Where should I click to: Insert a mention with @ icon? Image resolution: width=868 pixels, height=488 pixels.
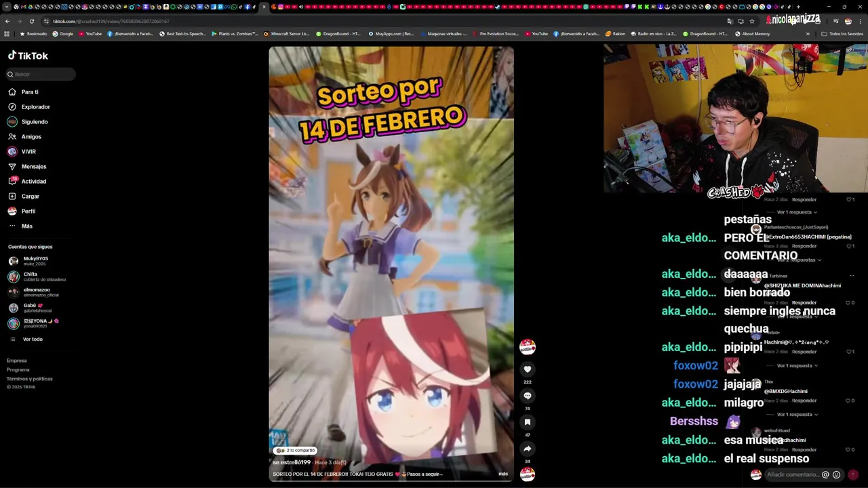pos(825,474)
